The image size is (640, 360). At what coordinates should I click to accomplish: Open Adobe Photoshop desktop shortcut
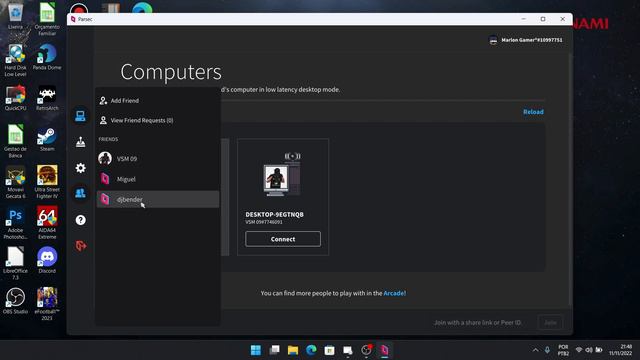click(15, 223)
